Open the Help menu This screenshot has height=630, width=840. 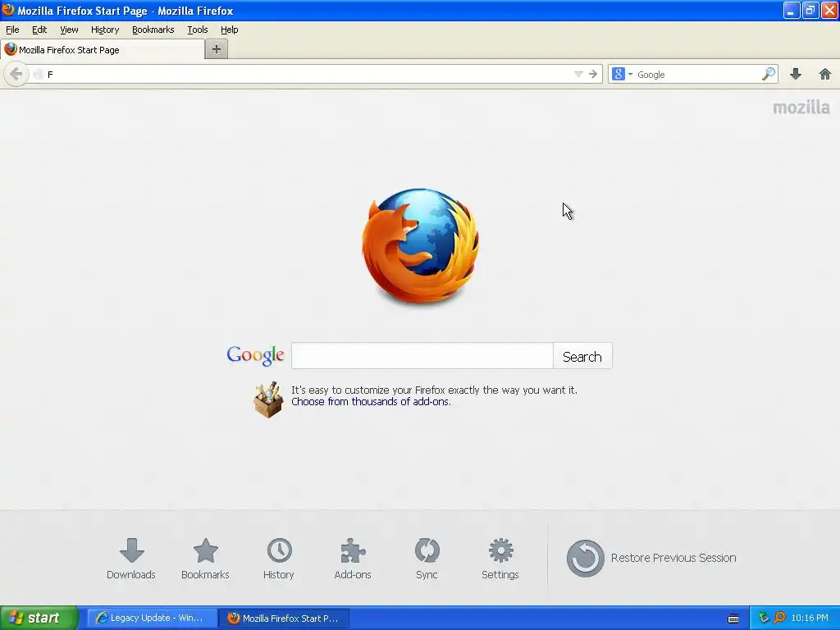pyautogui.click(x=230, y=30)
